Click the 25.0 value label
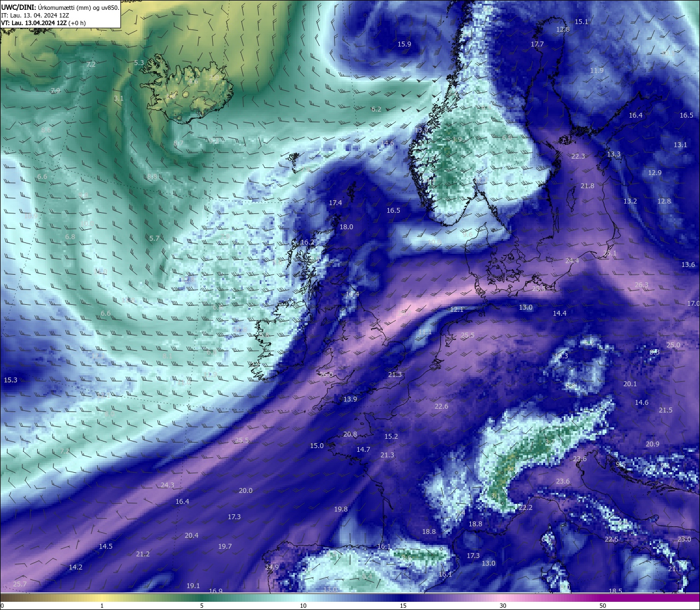This screenshot has height=610, width=700. (673, 345)
